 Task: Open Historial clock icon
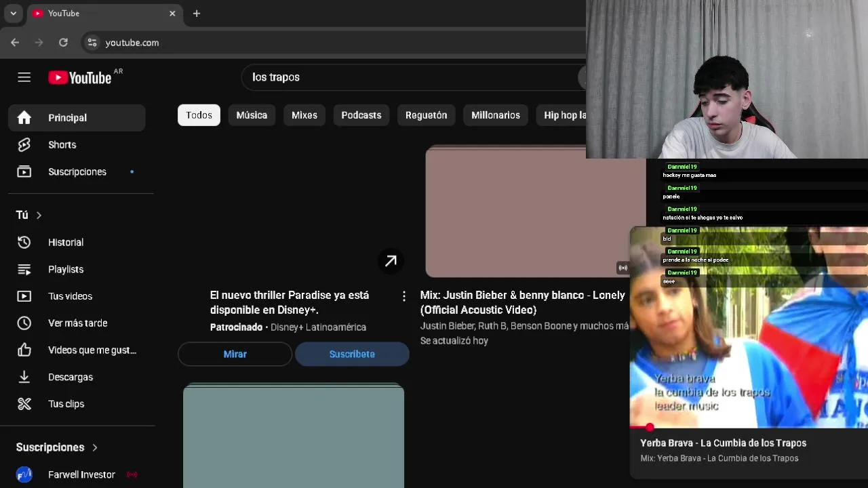tap(24, 243)
